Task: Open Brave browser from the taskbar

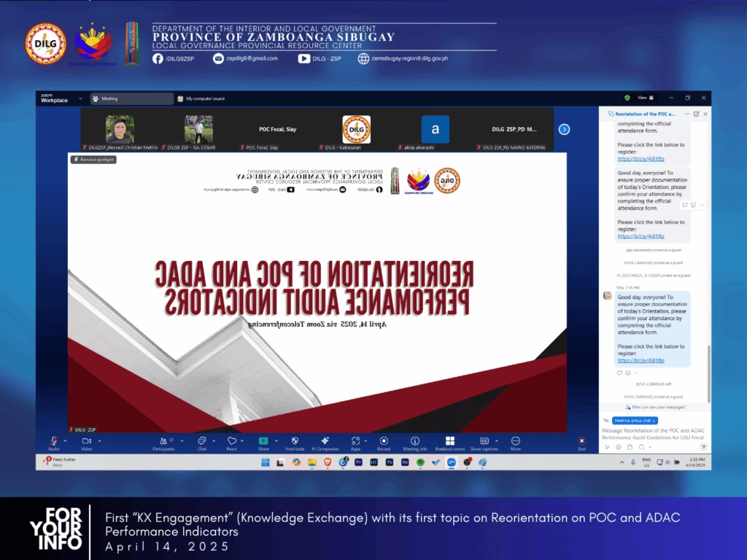Action: (328, 462)
